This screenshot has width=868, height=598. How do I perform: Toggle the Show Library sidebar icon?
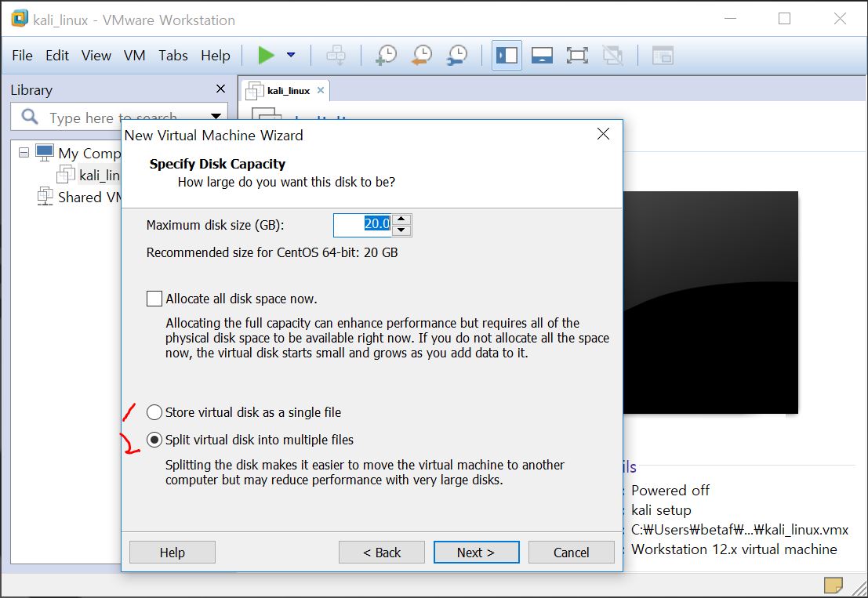507,56
